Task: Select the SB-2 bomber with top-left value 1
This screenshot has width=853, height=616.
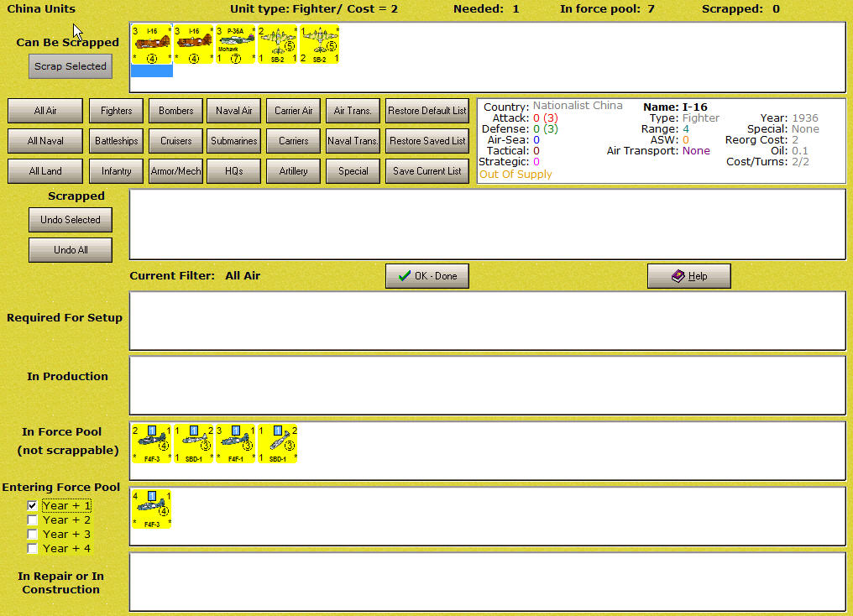Action: [x=319, y=44]
